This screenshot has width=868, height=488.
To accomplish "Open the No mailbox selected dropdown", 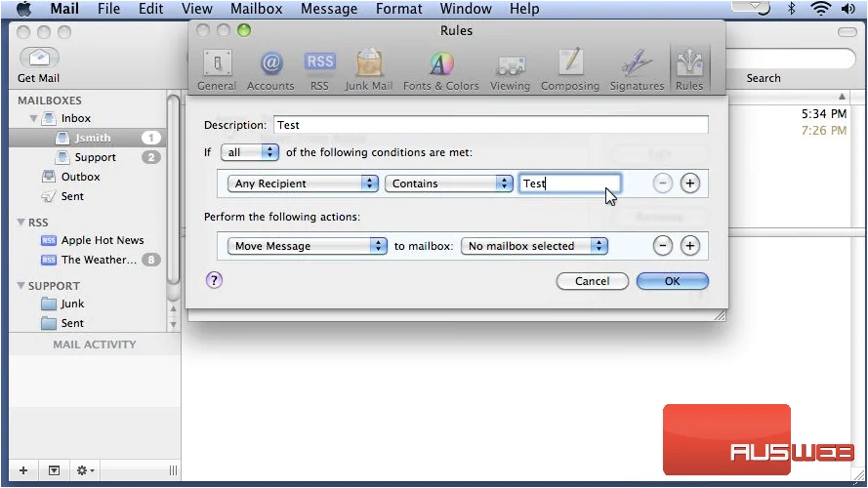I will coord(534,246).
